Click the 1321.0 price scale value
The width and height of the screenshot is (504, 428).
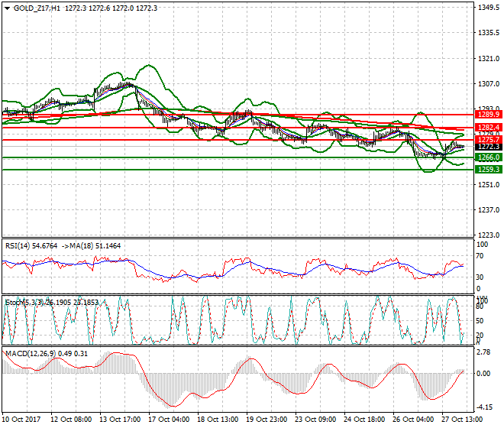(x=489, y=59)
